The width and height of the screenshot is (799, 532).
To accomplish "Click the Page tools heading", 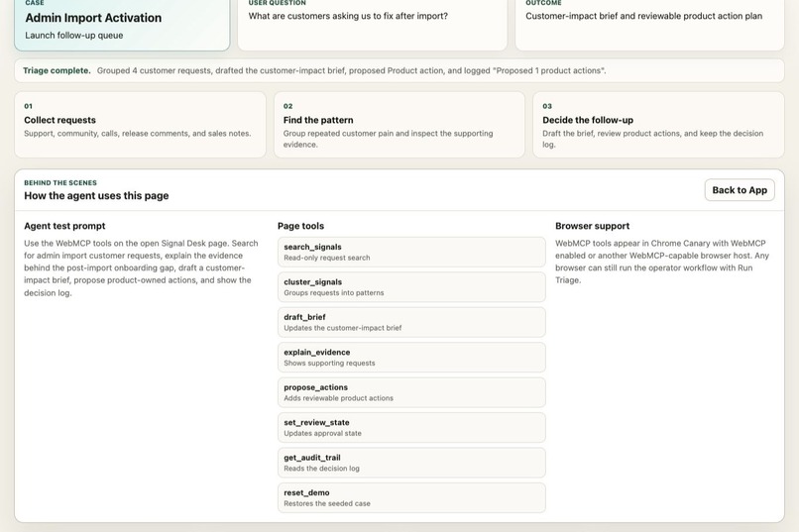I will pos(300,226).
